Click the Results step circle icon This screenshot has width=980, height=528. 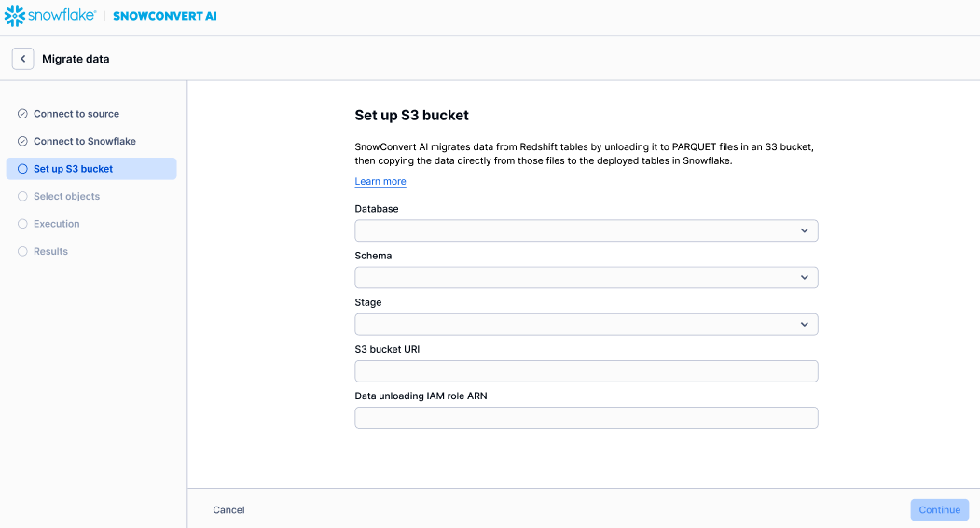tap(22, 252)
